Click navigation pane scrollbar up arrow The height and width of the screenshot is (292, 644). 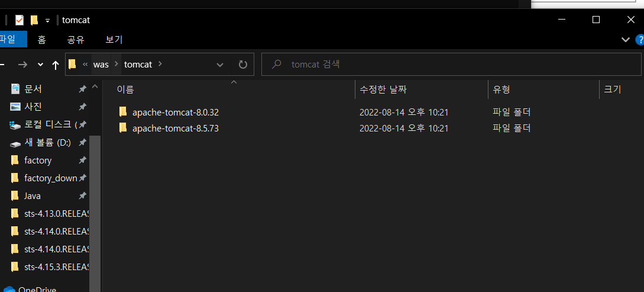point(95,87)
